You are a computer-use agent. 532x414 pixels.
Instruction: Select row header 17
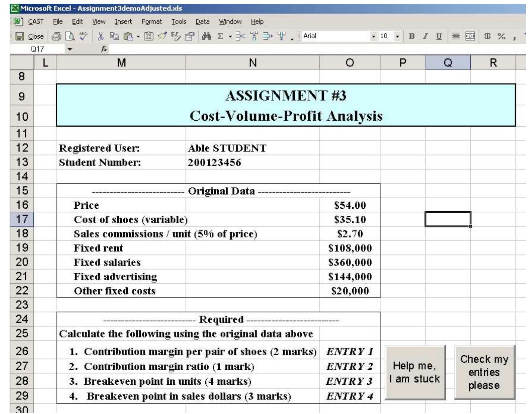point(22,219)
